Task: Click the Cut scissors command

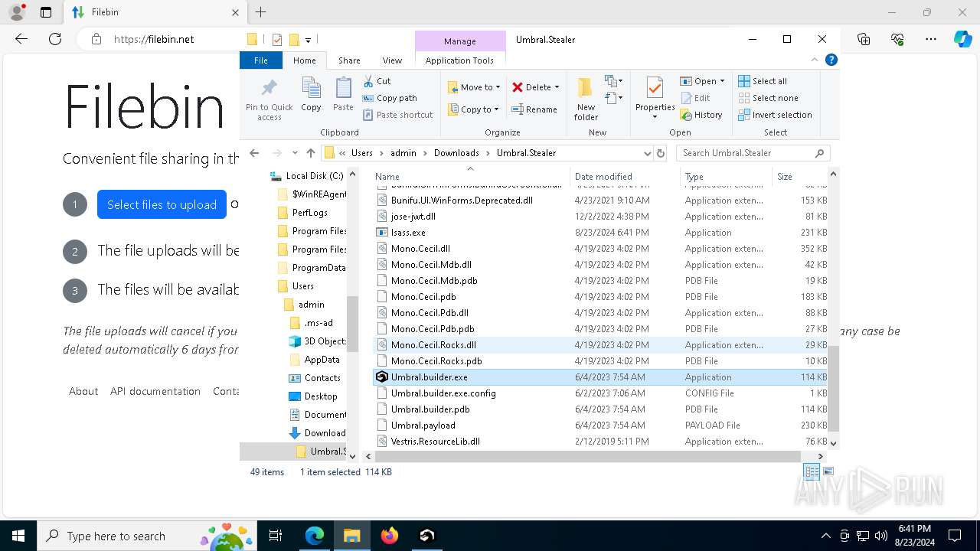Action: [x=377, y=81]
